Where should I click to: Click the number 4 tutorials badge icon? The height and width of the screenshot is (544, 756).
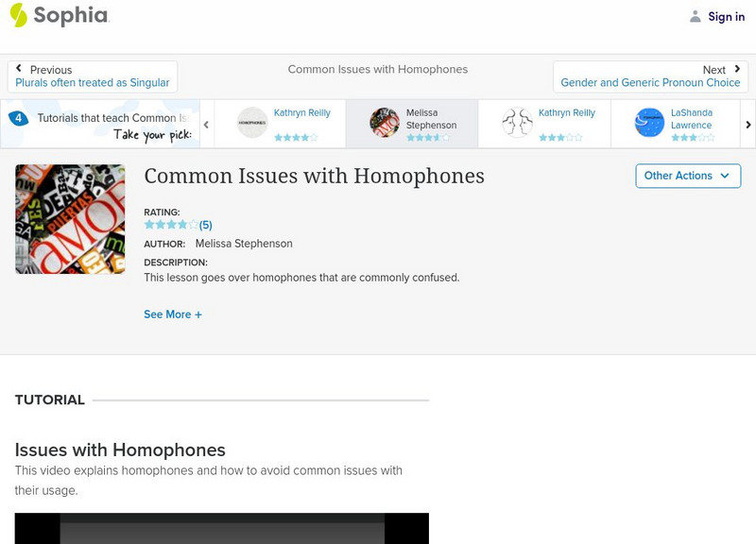pyautogui.click(x=18, y=118)
